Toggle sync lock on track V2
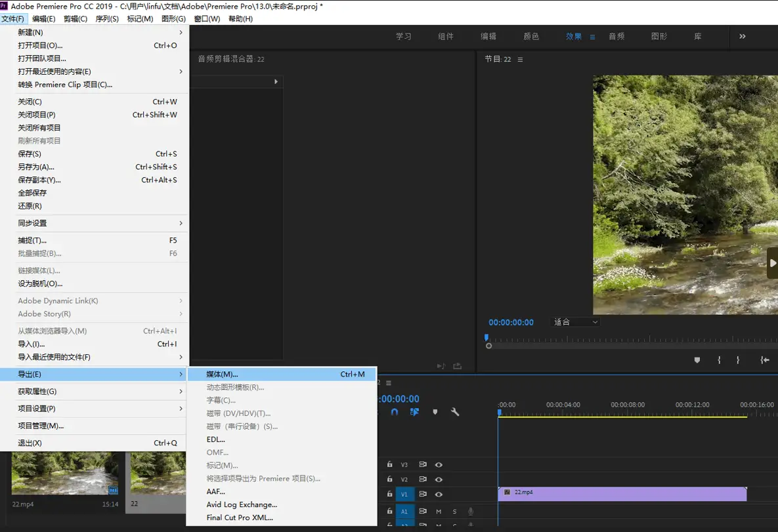 (423, 480)
